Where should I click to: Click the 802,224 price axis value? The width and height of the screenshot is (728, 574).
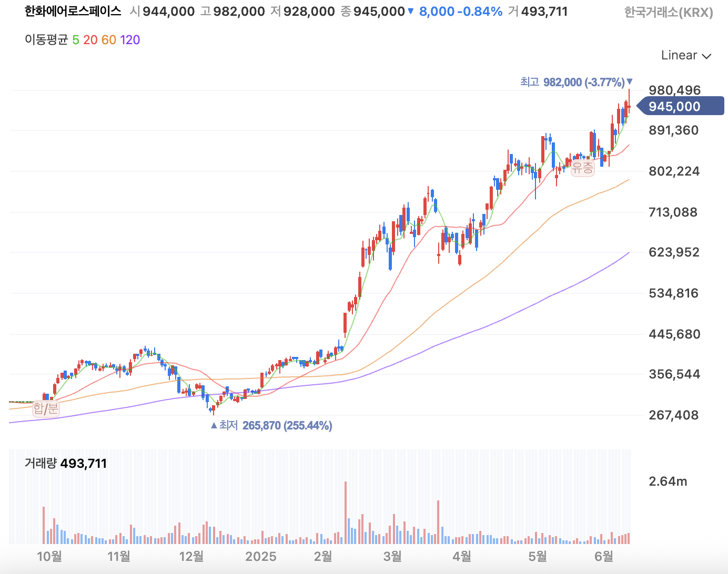(674, 171)
